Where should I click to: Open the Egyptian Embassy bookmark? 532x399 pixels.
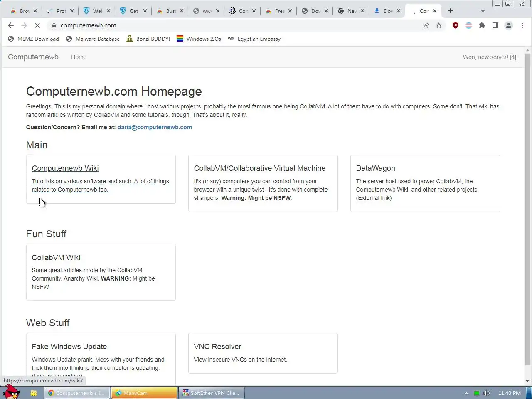pyautogui.click(x=254, y=39)
